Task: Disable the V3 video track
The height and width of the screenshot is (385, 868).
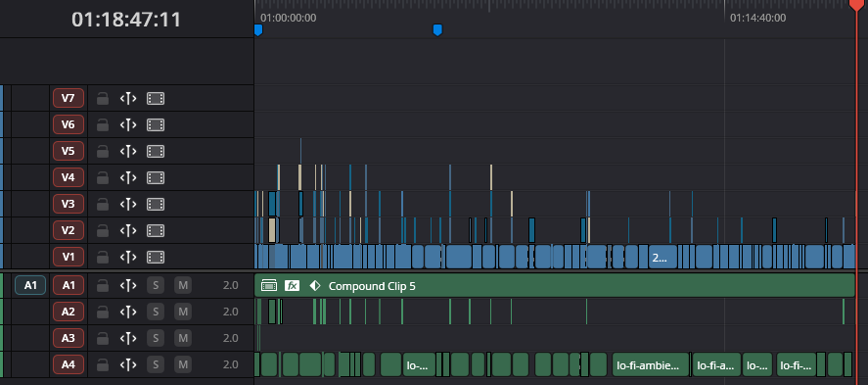Action: pos(156,205)
